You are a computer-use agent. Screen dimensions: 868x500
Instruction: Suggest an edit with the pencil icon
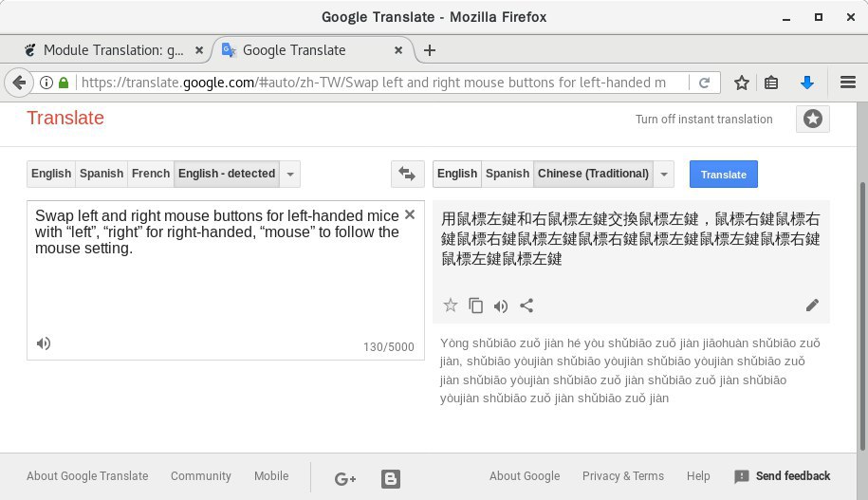pos(812,306)
